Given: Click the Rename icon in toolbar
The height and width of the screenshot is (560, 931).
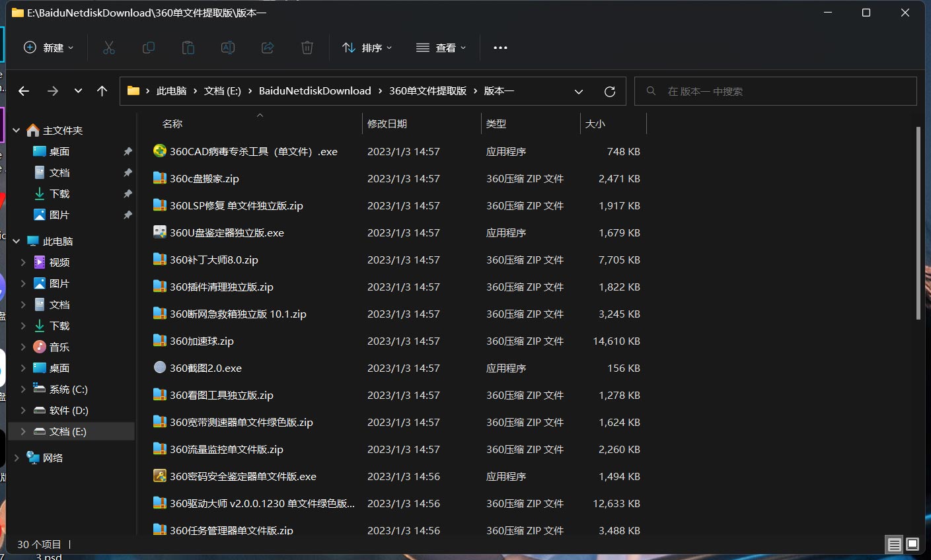Looking at the screenshot, I should click(228, 48).
